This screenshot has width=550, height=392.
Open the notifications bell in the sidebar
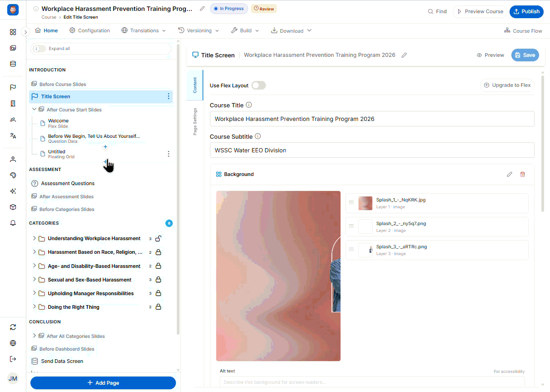click(x=13, y=223)
